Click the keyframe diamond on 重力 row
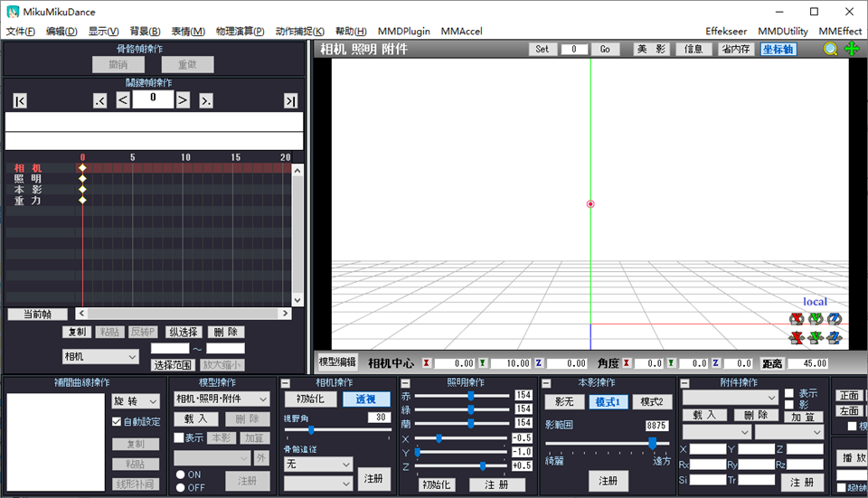 tap(82, 200)
